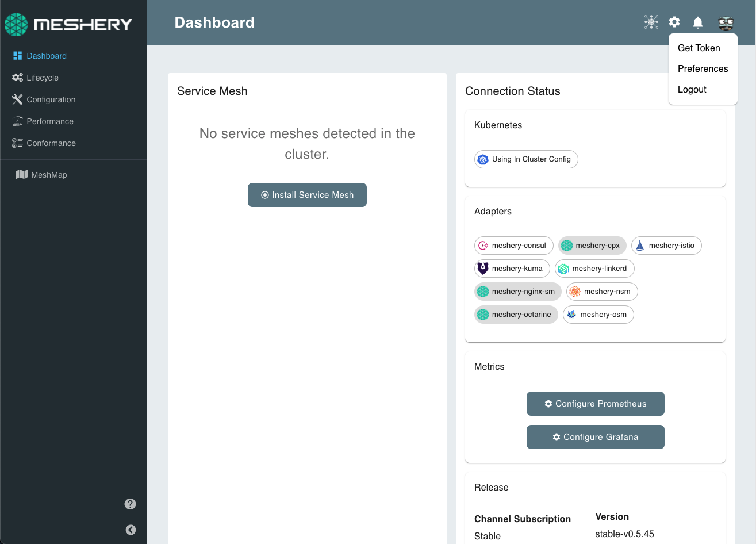The width and height of the screenshot is (756, 544).
Task: Click the Using In Cluster Config chip
Action: 526,159
